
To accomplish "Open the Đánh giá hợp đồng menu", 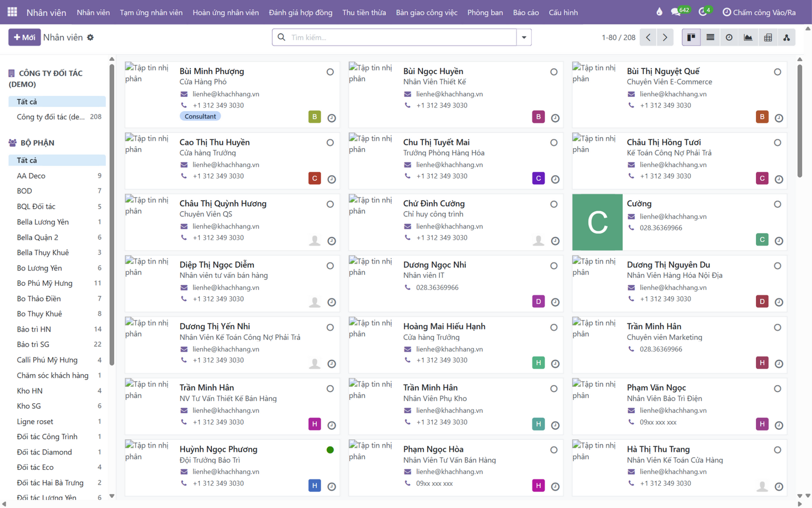I will (300, 12).
